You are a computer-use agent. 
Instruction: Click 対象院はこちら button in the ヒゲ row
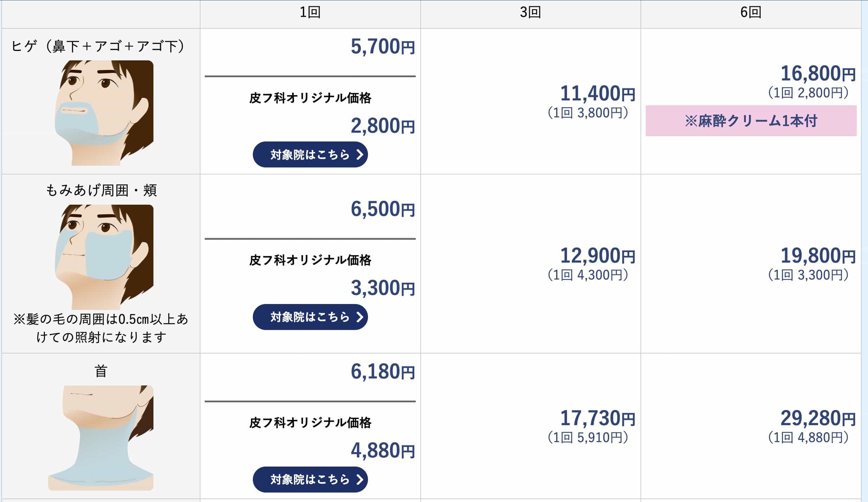click(x=310, y=154)
